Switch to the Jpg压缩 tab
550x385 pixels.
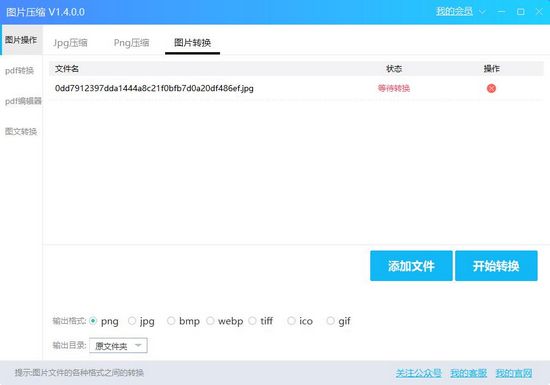70,43
